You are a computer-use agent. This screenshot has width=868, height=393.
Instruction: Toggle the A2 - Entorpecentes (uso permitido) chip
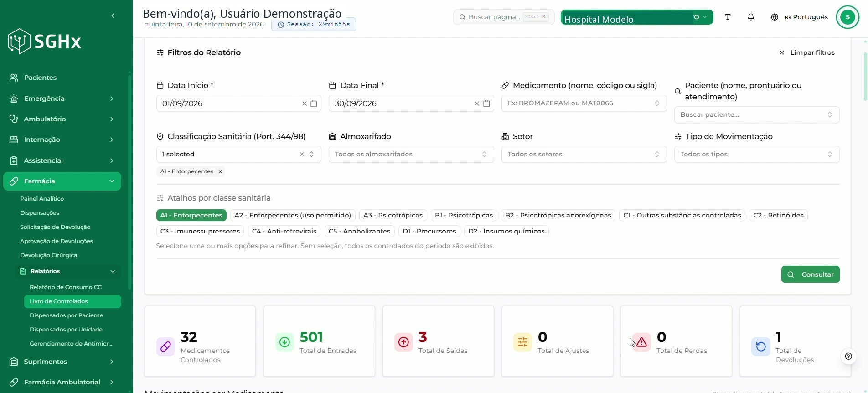(293, 215)
